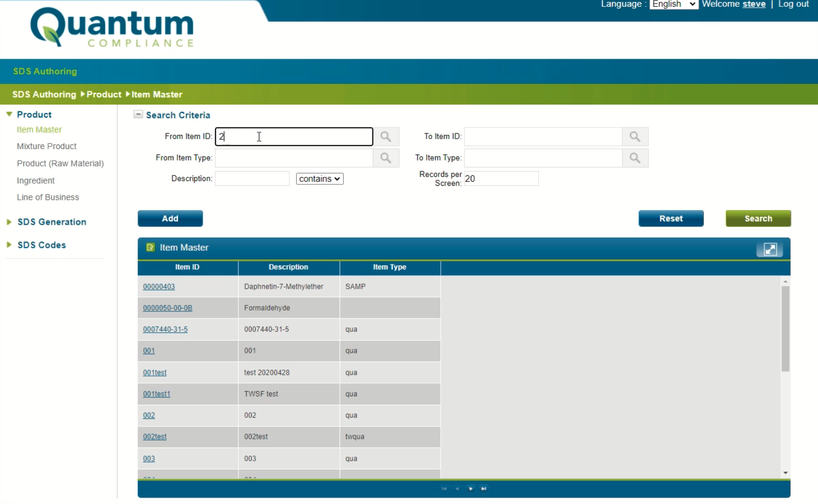The image size is (818, 504).
Task: Open the To Item ID lookup search icon
Action: pos(635,136)
